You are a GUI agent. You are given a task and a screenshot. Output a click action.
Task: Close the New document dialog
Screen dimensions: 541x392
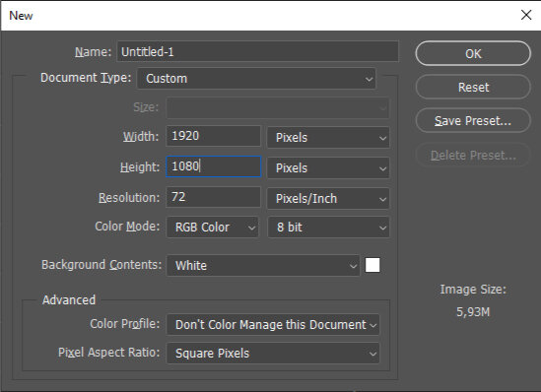[526, 15]
